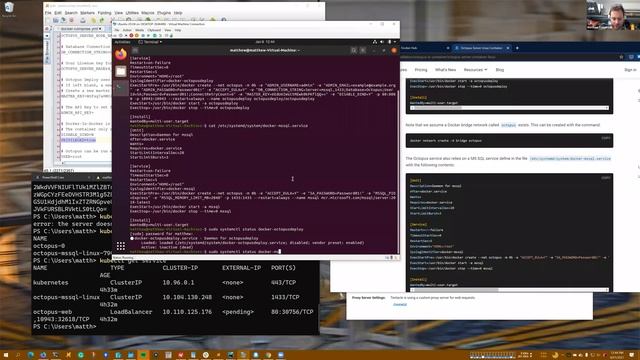Click Activities in the Ubuntu top bar
640x360 pixels.
pos(122,42)
